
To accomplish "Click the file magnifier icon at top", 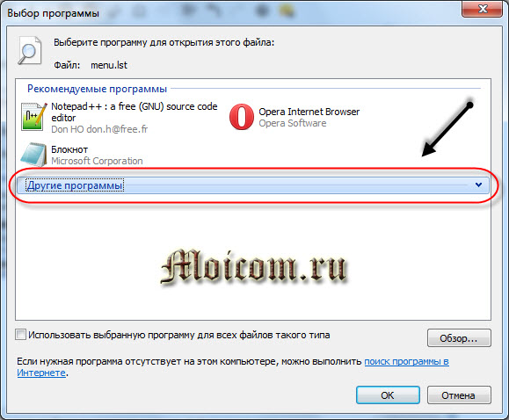I will (x=30, y=50).
